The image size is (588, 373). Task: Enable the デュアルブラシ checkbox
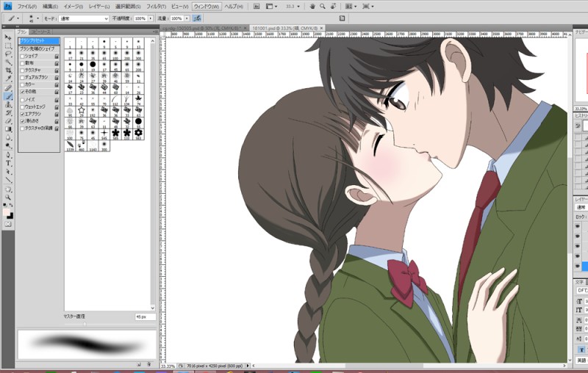pos(22,78)
